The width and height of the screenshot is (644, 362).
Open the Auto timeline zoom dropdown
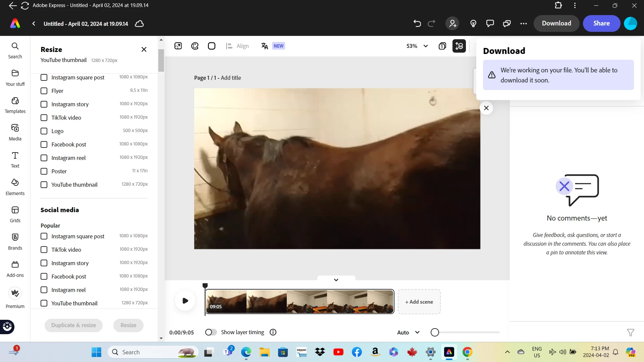(x=408, y=333)
